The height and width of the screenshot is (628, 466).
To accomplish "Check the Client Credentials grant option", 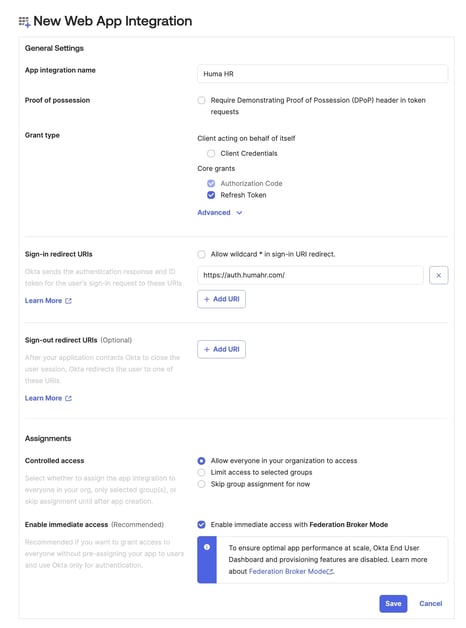I will click(211, 153).
